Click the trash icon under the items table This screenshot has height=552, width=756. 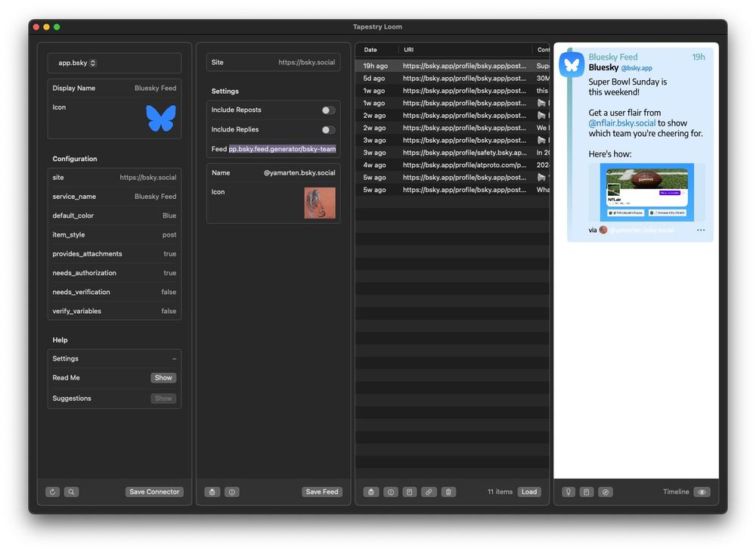[448, 492]
